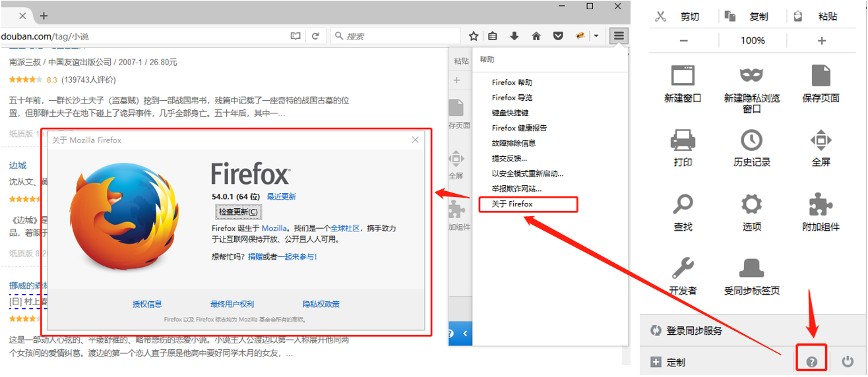The height and width of the screenshot is (377, 868).
Task: Open the History clock icon
Action: [x=751, y=140]
